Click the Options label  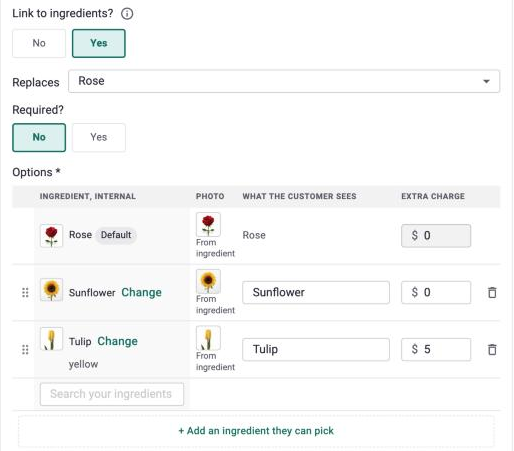(36, 172)
